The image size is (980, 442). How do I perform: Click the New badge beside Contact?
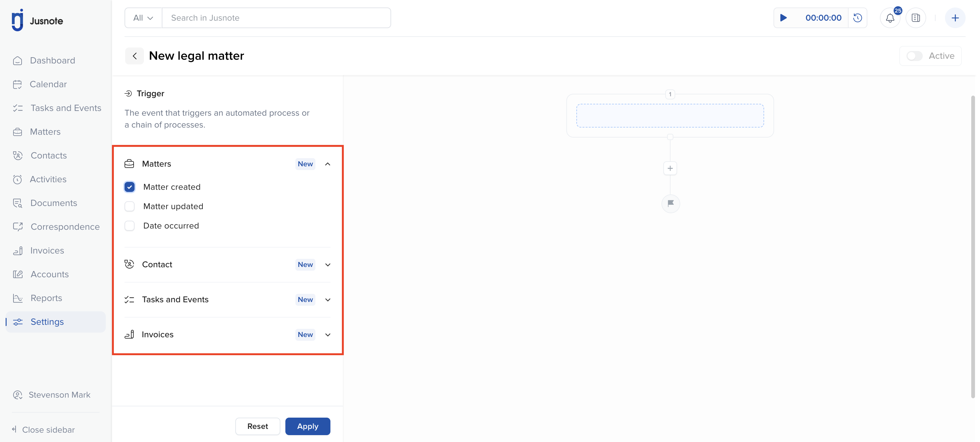[305, 264]
